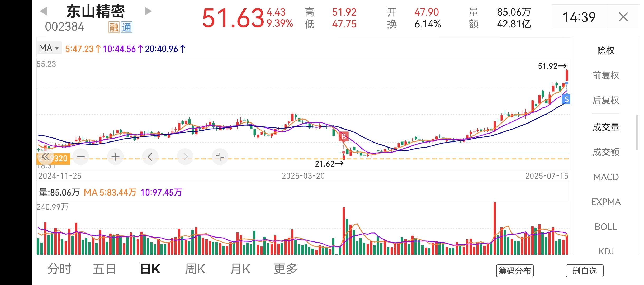Go to next stock with right arrow

[148, 11]
